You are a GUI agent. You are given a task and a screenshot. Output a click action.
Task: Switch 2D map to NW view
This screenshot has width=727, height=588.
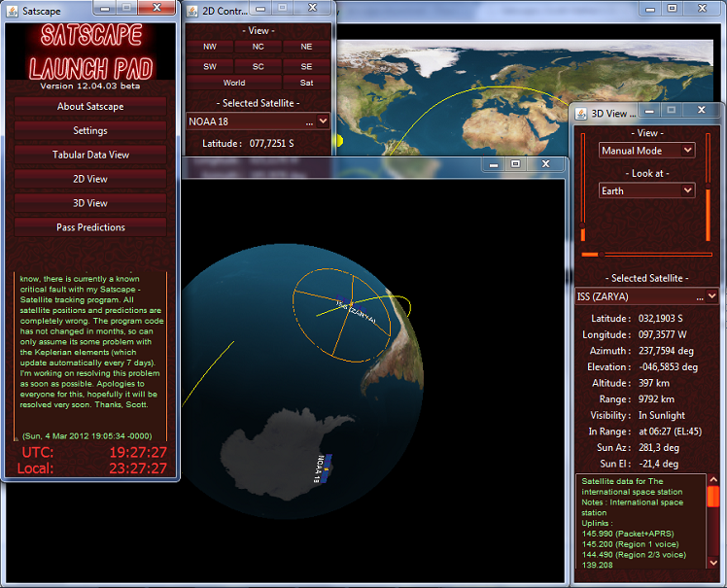click(210, 47)
